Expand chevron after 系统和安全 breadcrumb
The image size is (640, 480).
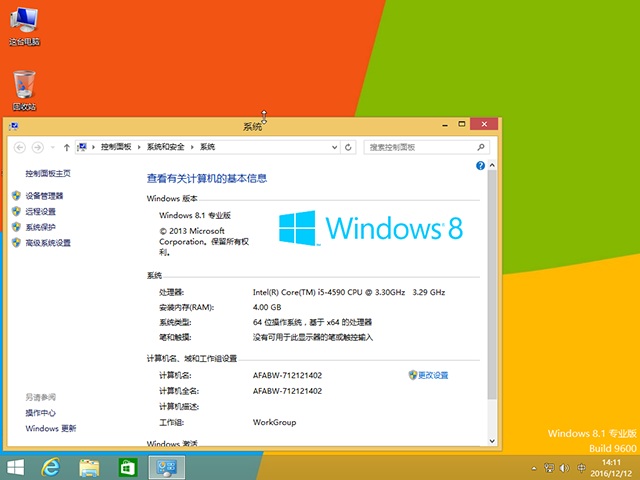coord(192,147)
